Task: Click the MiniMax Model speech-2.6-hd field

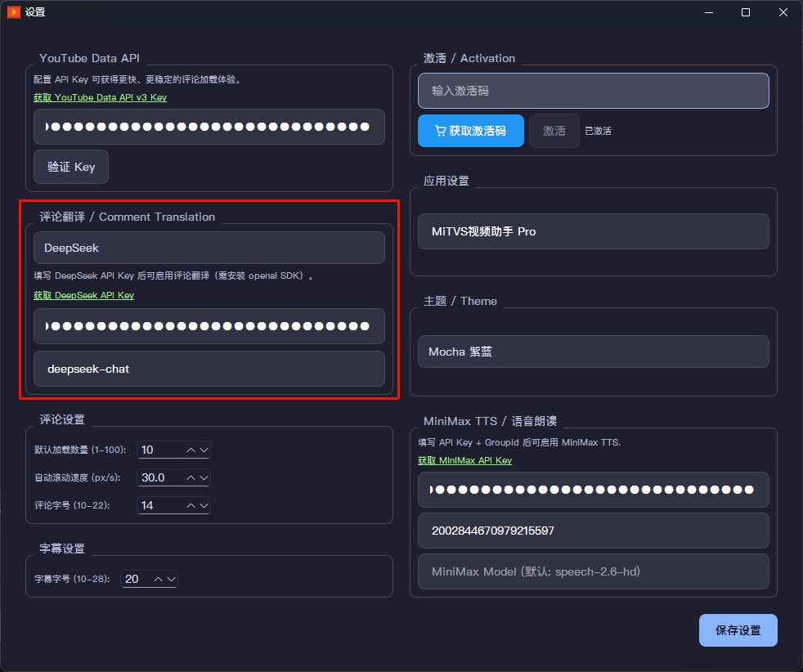Action: [593, 571]
